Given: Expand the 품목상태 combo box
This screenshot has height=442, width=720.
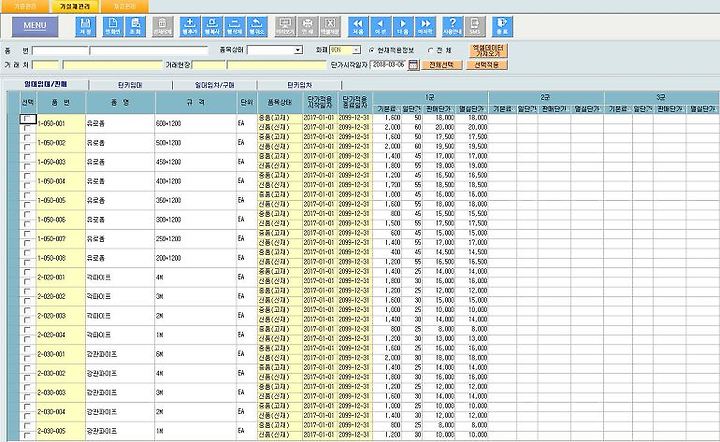Looking at the screenshot, I should point(298,50).
